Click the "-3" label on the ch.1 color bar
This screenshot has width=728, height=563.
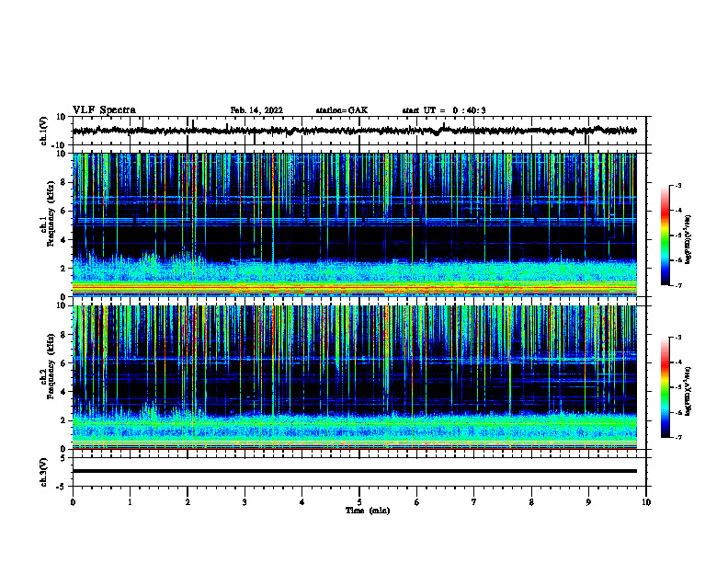677,185
